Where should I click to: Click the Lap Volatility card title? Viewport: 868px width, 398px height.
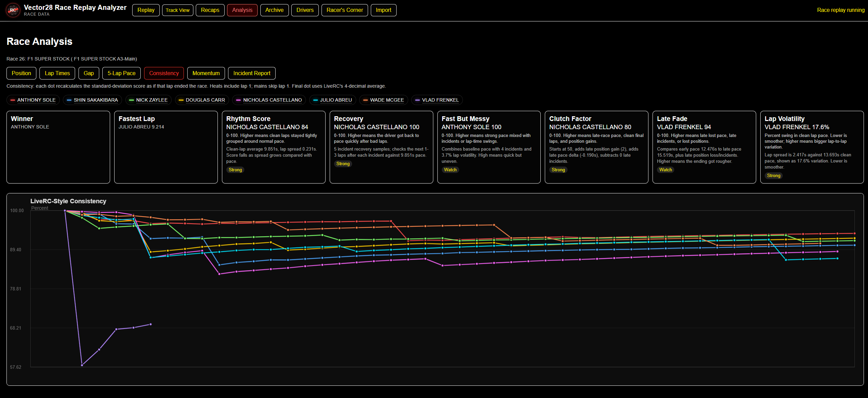pos(784,119)
